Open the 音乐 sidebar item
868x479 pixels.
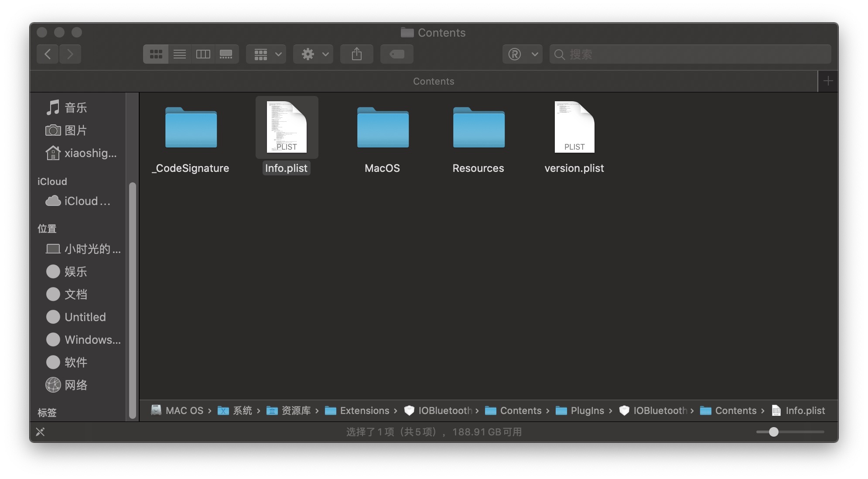coord(75,108)
